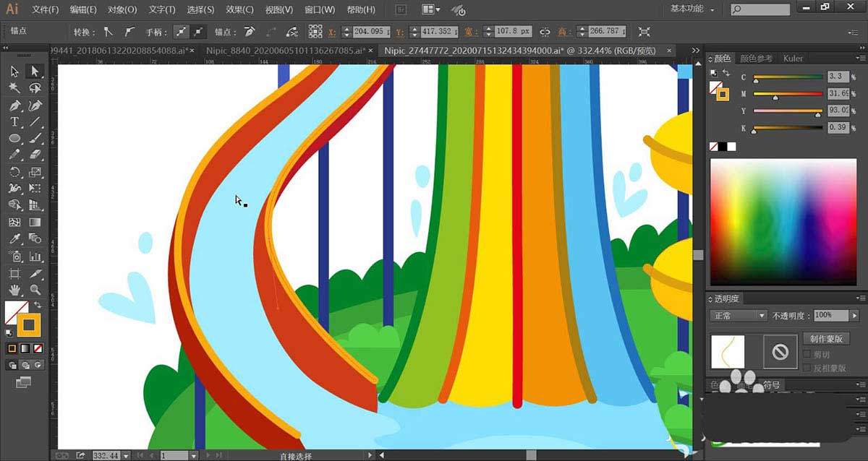
Task: Select the Eyedropper tool
Action: coord(14,239)
